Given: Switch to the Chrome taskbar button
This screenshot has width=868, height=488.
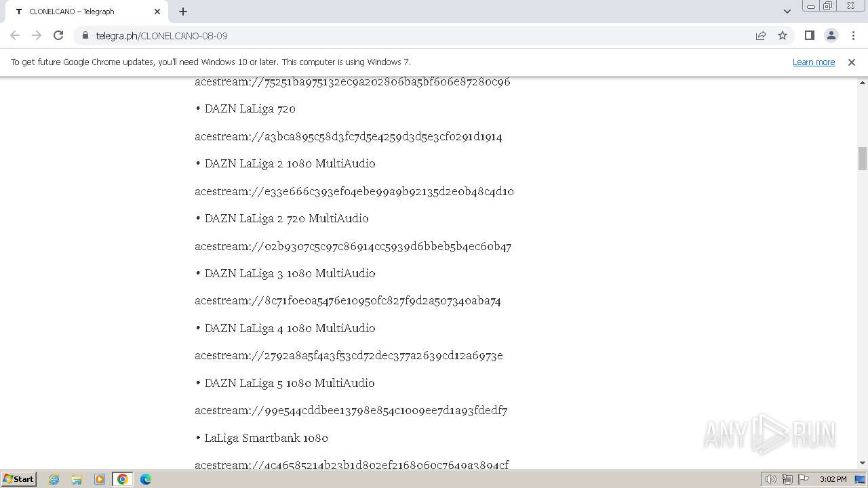Looking at the screenshot, I should click(123, 479).
